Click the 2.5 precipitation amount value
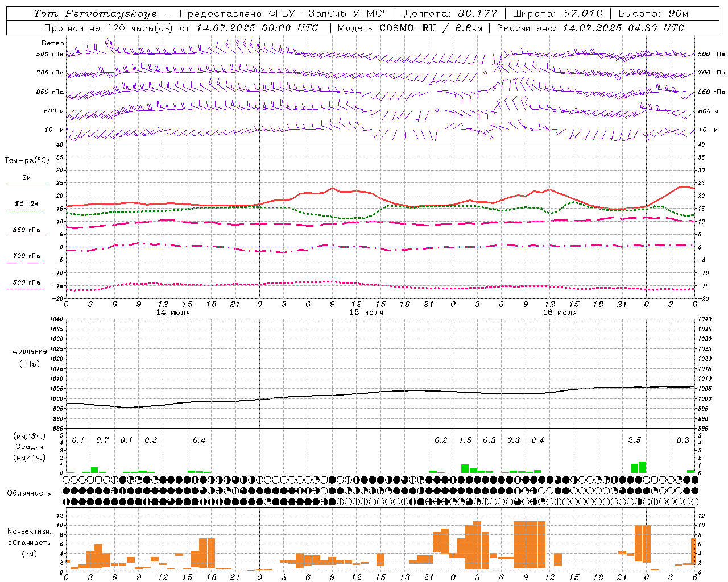 click(x=634, y=440)
